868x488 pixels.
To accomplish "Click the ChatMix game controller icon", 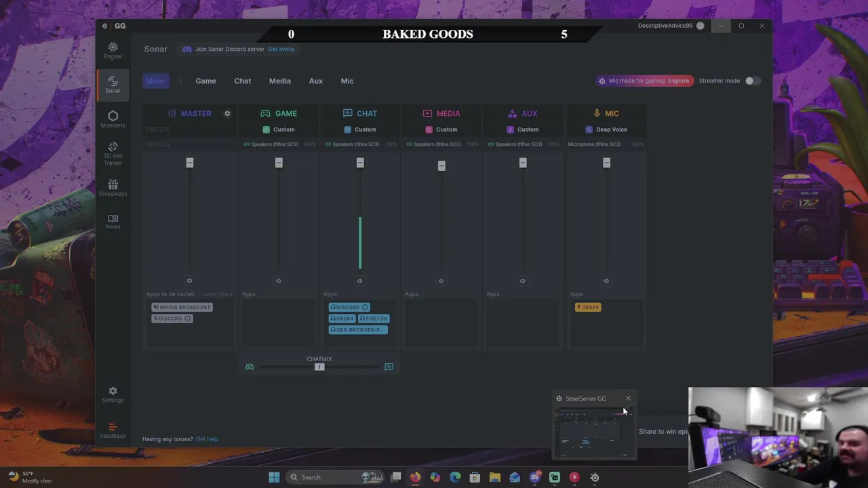I will 250,367.
